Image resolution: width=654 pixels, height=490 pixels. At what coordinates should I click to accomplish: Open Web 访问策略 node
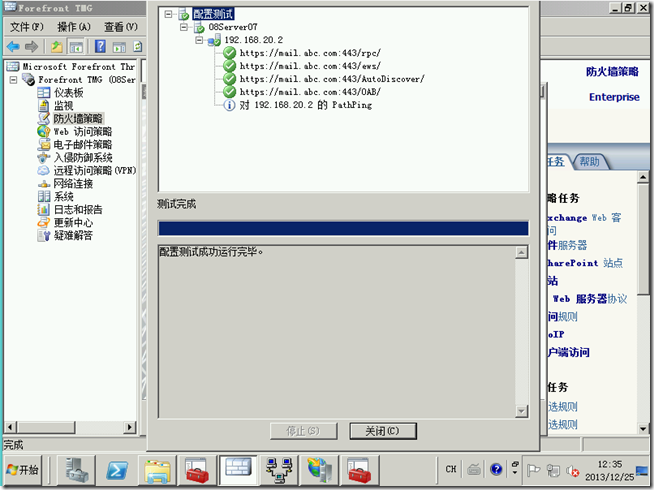pos(83,131)
